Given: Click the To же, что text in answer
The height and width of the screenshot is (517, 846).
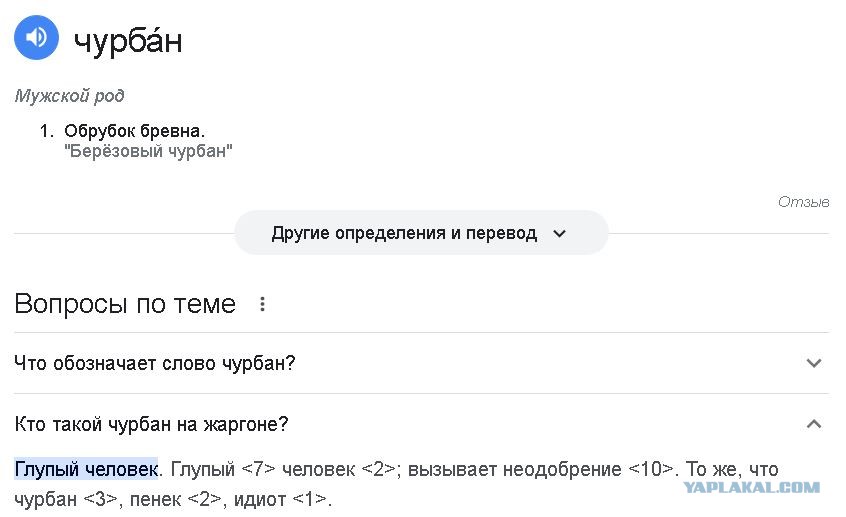Looking at the screenshot, I should [x=732, y=469].
